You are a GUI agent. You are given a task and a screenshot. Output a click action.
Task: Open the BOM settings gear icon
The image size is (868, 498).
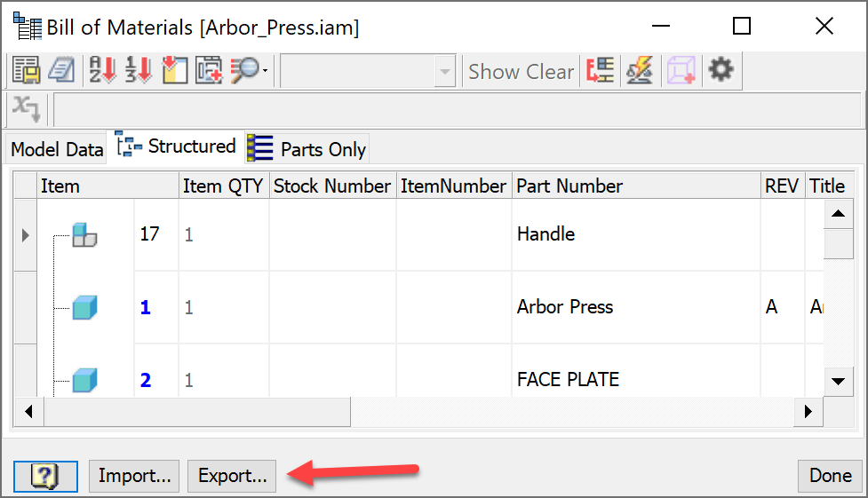pos(721,71)
